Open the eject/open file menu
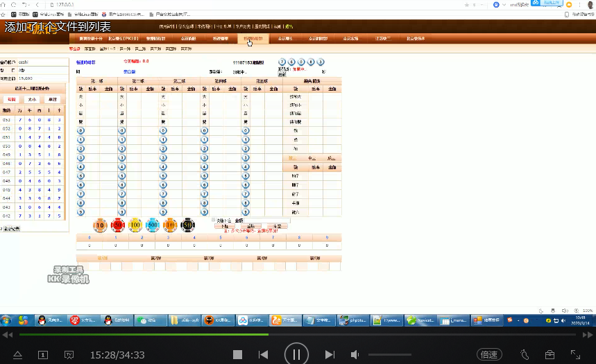 (x=18, y=354)
